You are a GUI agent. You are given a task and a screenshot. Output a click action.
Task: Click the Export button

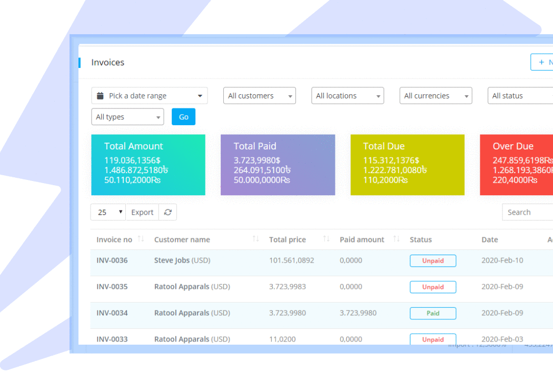142,212
